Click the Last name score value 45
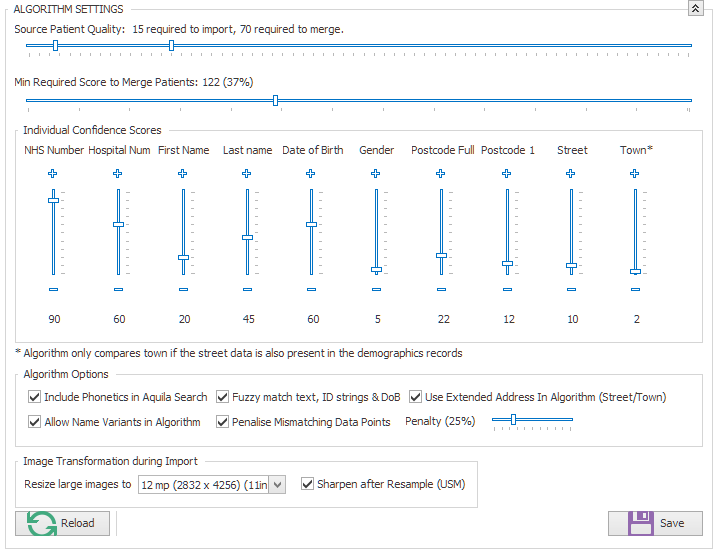The height and width of the screenshot is (552, 717). (248, 319)
